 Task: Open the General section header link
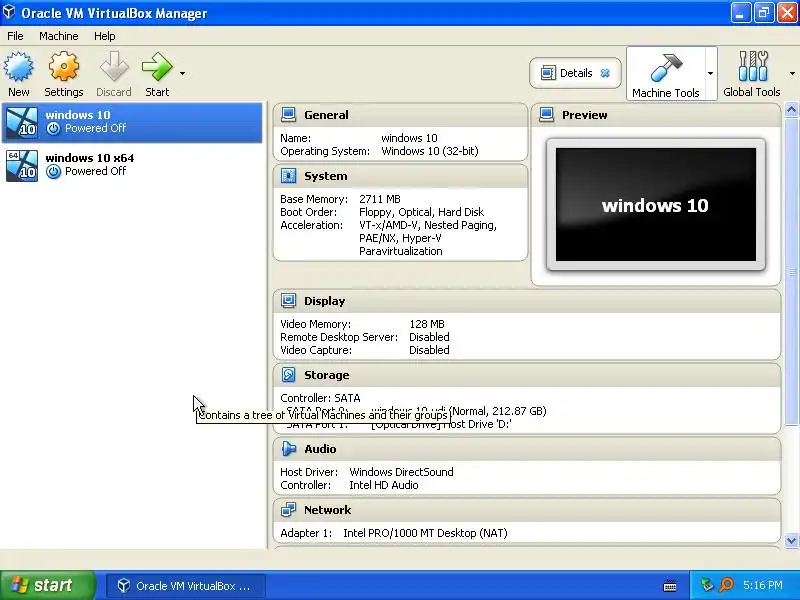point(327,115)
